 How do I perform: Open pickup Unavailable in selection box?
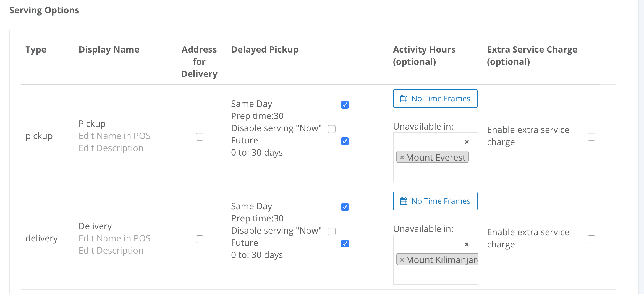tap(436, 157)
